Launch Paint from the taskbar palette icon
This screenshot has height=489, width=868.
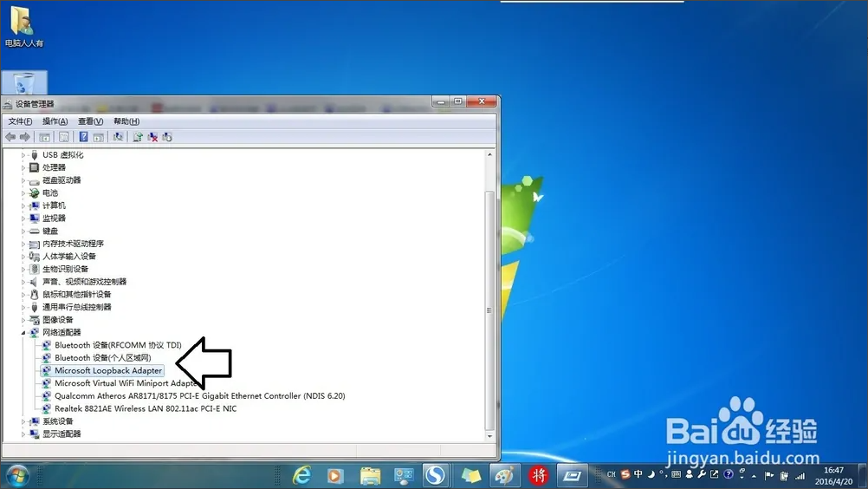pyautogui.click(x=502, y=475)
